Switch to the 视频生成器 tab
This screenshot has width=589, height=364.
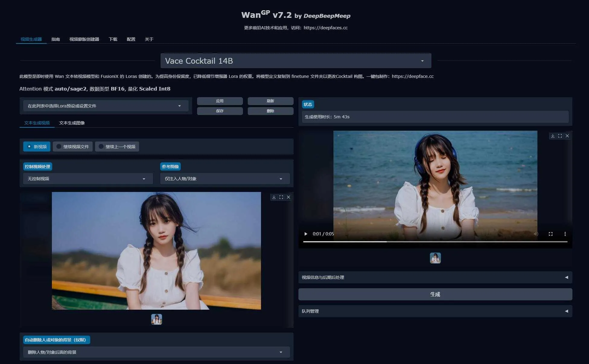click(31, 39)
